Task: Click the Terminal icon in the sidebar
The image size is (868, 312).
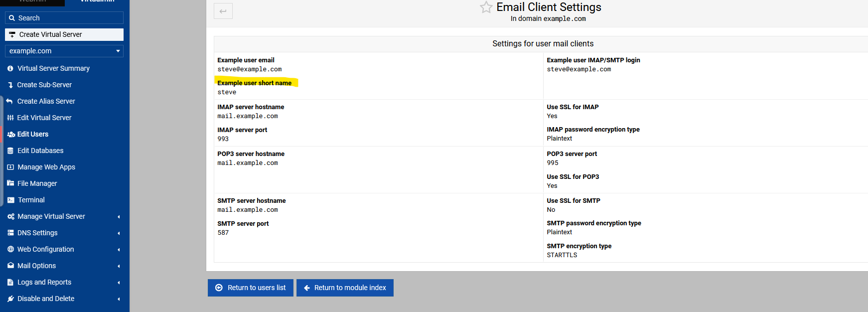Action: pyautogui.click(x=10, y=200)
